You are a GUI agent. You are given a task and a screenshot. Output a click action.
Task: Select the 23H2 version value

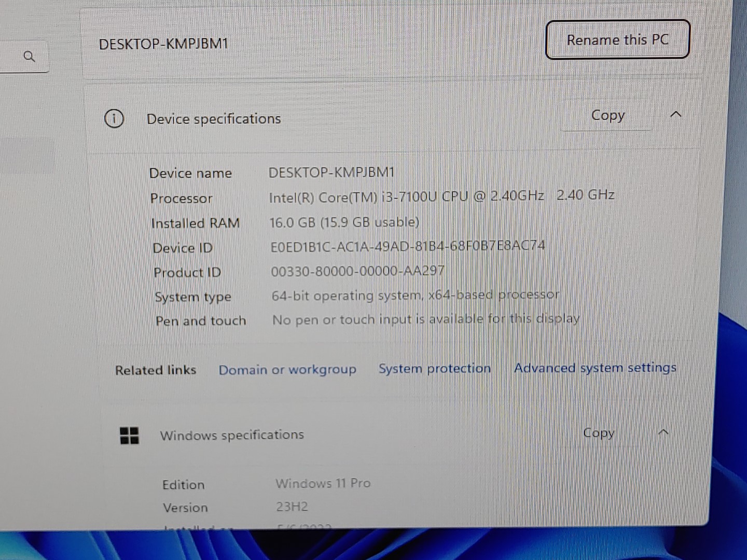292,507
